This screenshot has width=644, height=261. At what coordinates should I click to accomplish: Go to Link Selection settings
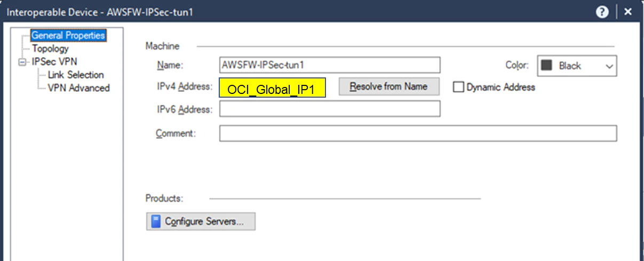click(76, 75)
